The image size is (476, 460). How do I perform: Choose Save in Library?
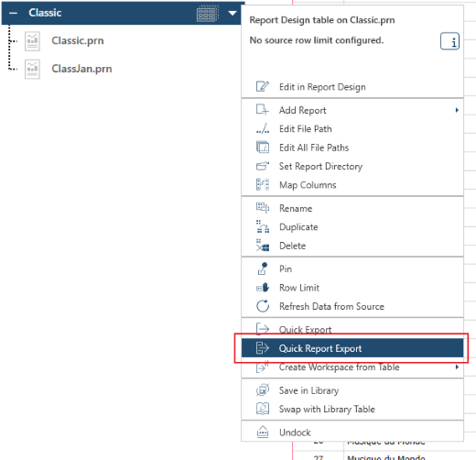click(x=352, y=390)
